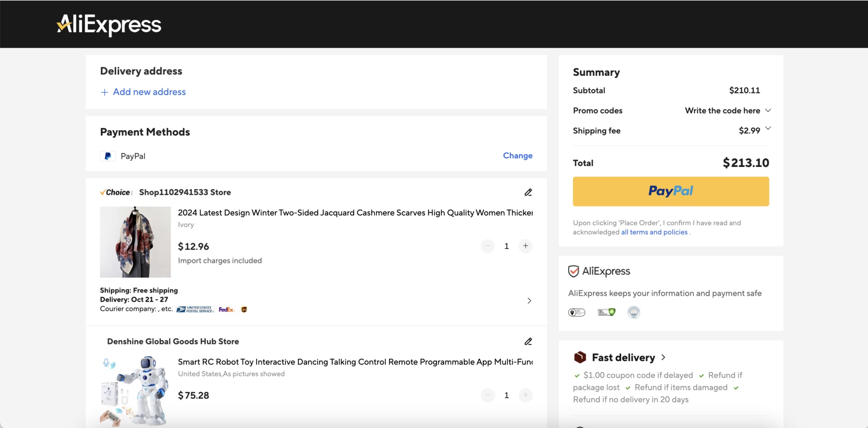
Task: Expand the Shipping fee details chevron
Action: (x=768, y=128)
